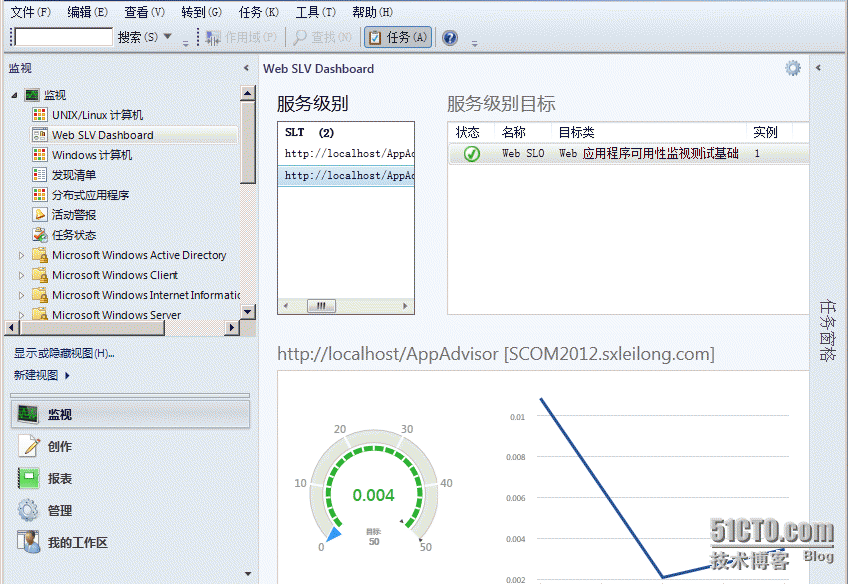Open the dashboard gear settings icon
The image size is (848, 584).
click(x=793, y=68)
